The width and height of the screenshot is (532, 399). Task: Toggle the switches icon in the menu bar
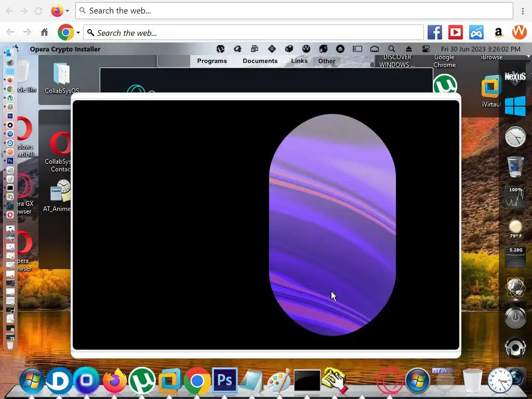click(x=426, y=49)
